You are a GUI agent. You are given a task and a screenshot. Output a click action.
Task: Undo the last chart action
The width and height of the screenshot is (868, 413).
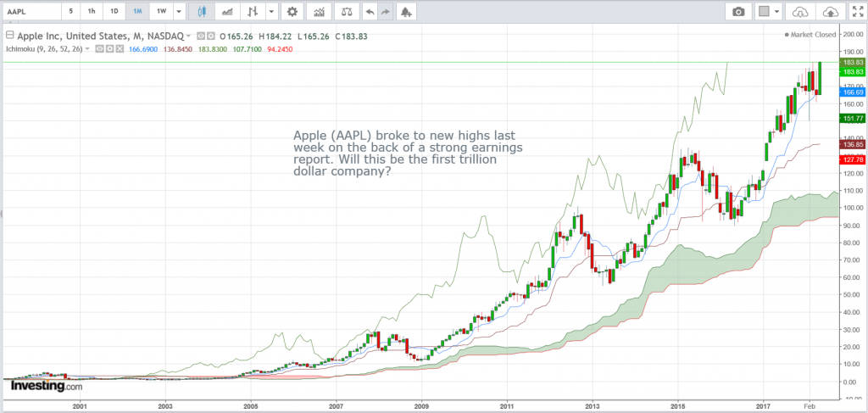tap(370, 11)
